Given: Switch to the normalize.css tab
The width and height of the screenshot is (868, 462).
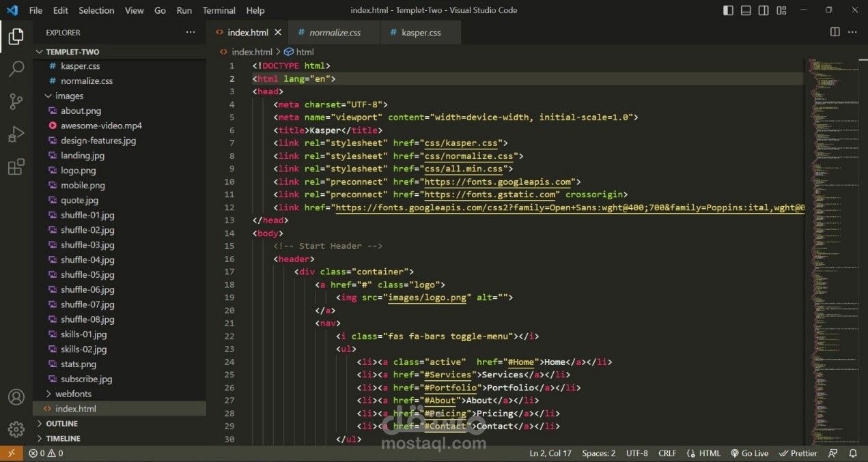Looking at the screenshot, I should point(334,32).
